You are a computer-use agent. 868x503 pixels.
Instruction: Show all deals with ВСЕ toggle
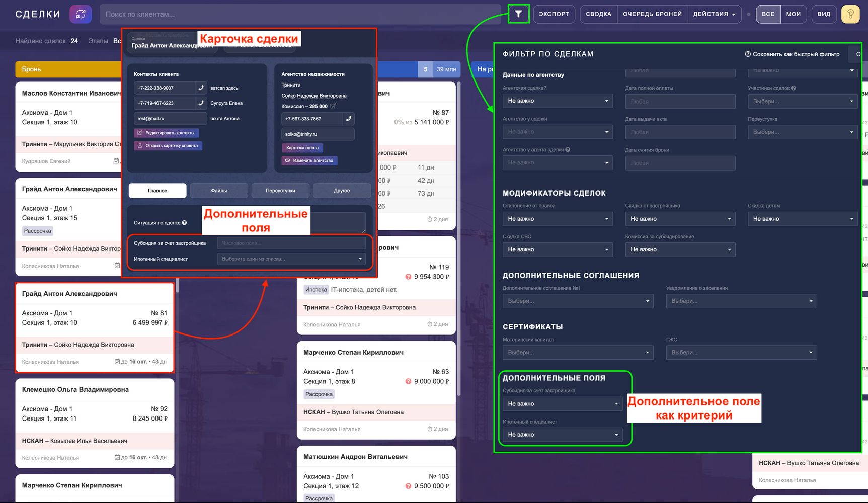pos(768,14)
